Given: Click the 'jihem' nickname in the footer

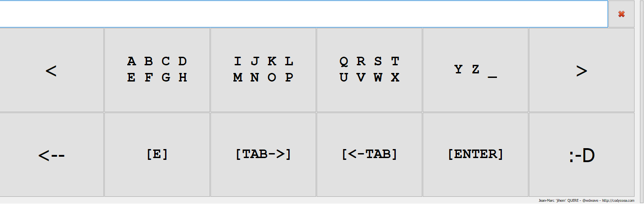Looking at the screenshot, I should pos(561,200).
